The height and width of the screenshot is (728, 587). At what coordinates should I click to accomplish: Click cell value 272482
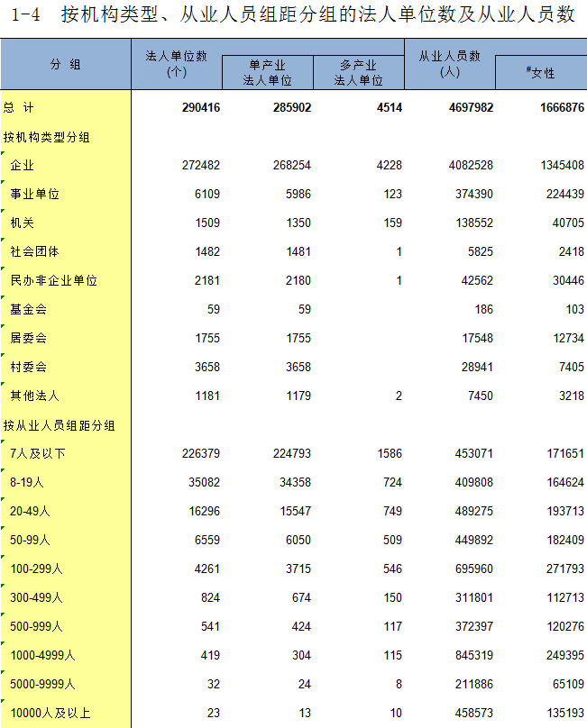click(x=201, y=165)
